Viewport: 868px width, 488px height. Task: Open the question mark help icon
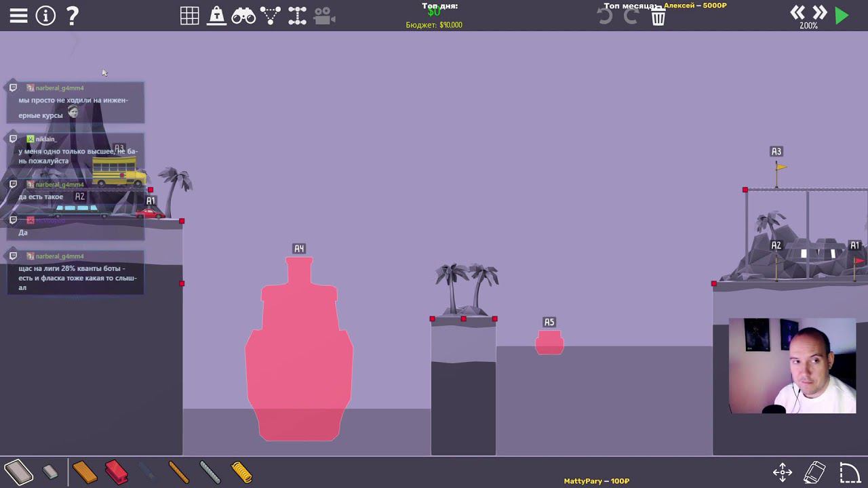coord(73,16)
